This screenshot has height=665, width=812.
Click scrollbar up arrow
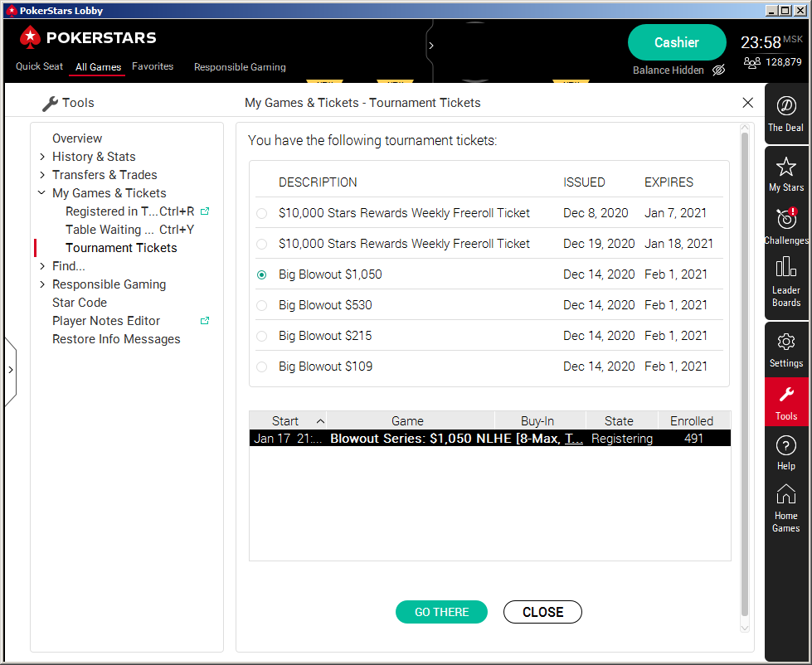(745, 128)
